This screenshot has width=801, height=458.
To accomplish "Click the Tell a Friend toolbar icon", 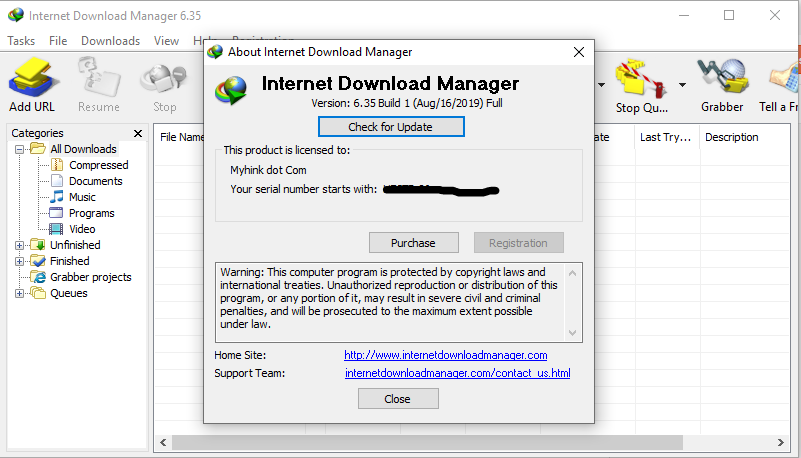I will coord(785,77).
